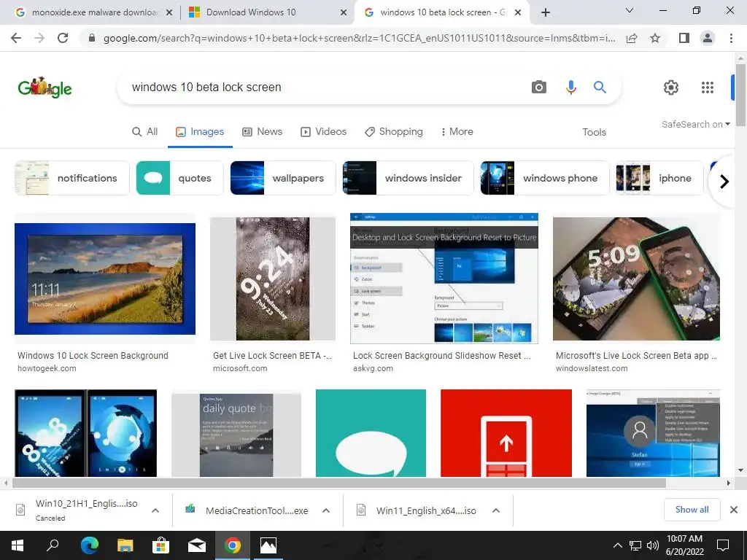The height and width of the screenshot is (560, 747).
Task: View site security lock info
Action: 92,38
